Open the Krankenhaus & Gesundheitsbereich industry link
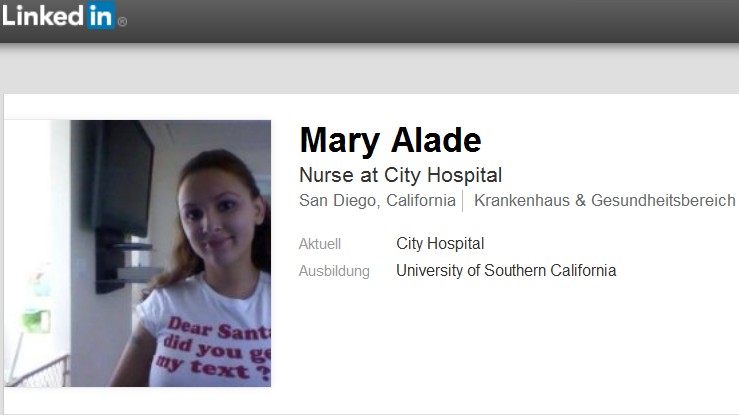This screenshot has height=415, width=739. pos(605,201)
